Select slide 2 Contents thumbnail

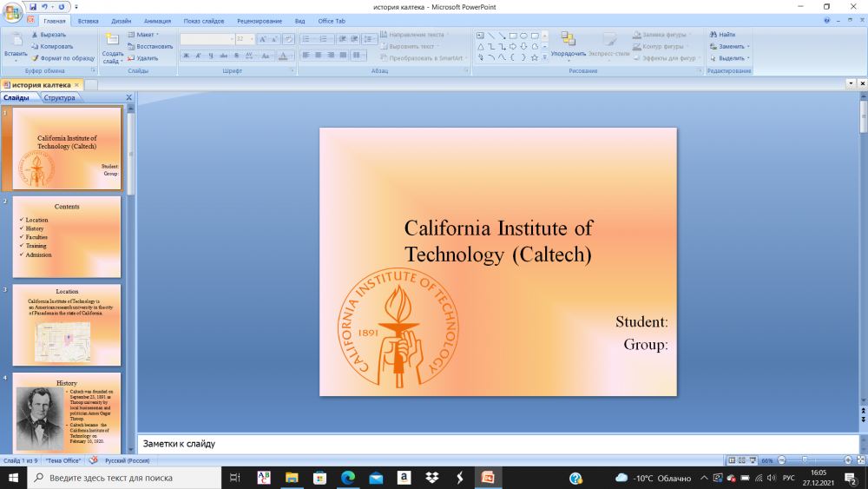pyautogui.click(x=67, y=236)
